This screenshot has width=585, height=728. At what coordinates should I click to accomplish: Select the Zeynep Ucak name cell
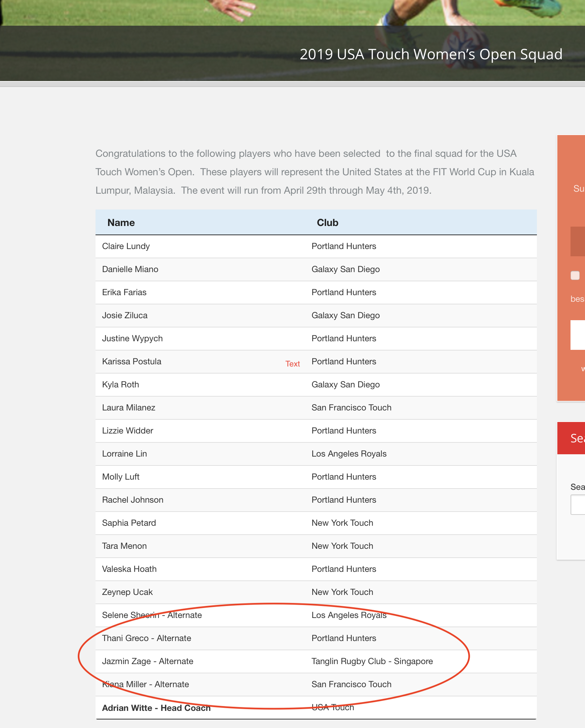pyautogui.click(x=200, y=592)
